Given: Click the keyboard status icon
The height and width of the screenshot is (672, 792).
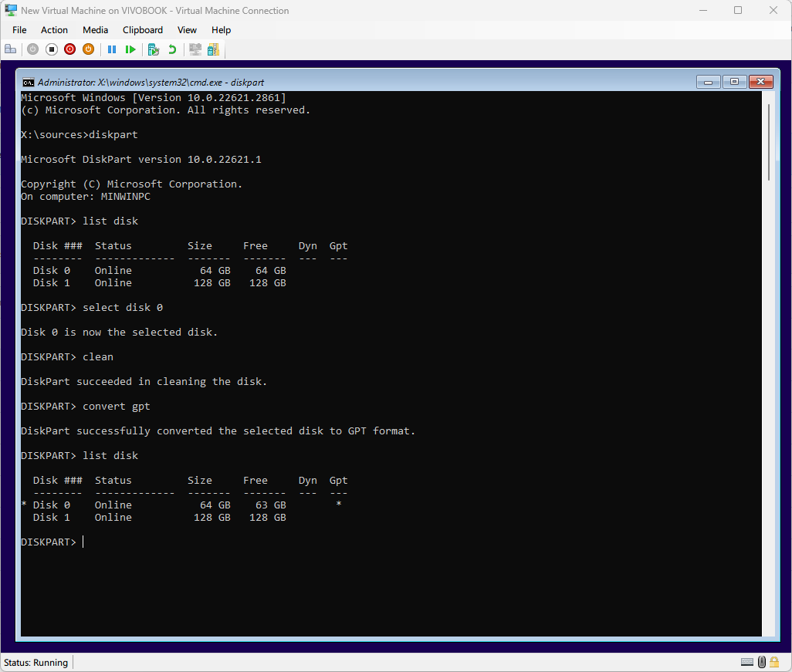Looking at the screenshot, I should tap(746, 662).
